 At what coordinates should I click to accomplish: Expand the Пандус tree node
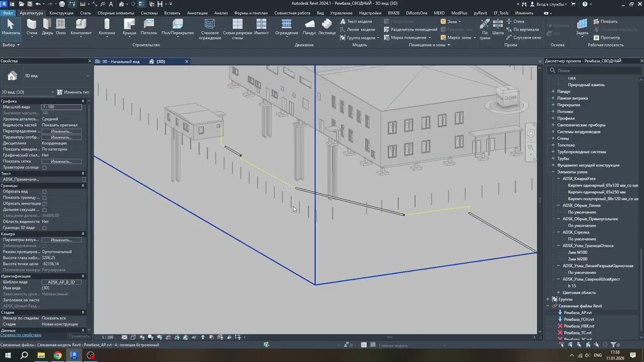point(553,92)
